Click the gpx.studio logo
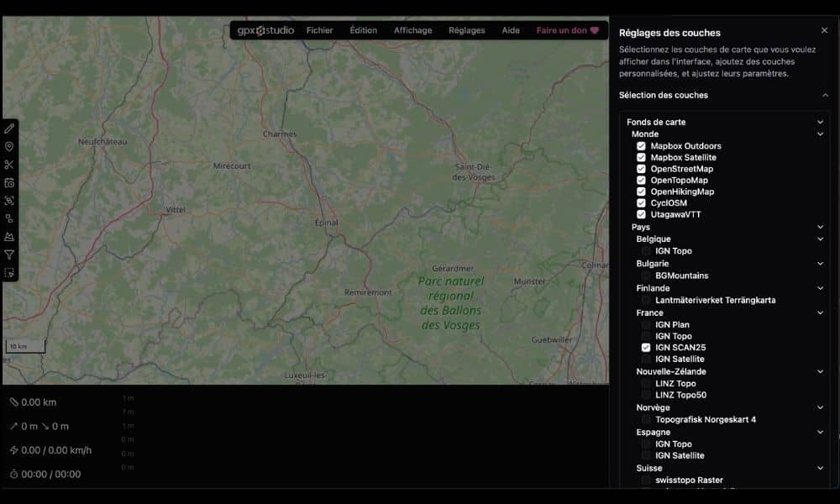Image resolution: width=840 pixels, height=504 pixels. coord(266,29)
